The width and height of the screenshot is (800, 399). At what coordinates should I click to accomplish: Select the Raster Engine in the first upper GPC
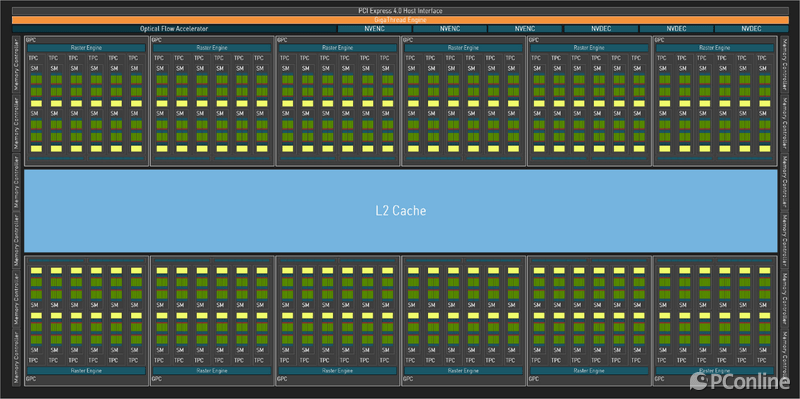click(x=86, y=48)
